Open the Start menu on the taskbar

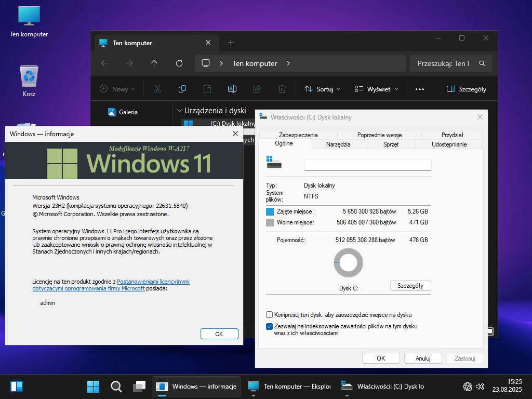(94, 387)
